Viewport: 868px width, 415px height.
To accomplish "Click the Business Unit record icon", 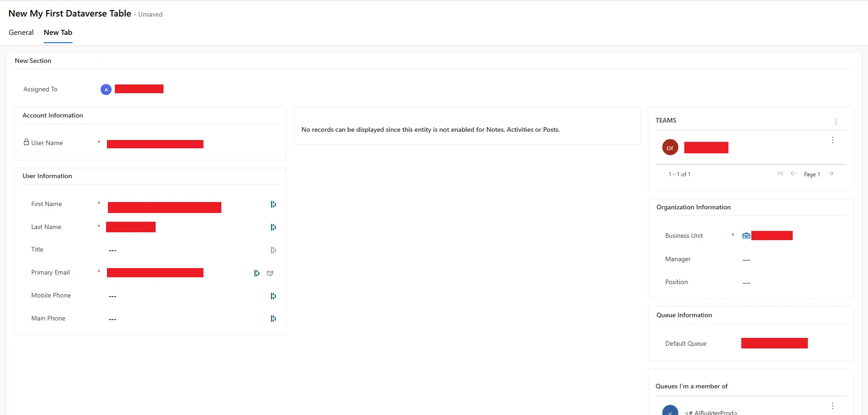I will point(746,236).
